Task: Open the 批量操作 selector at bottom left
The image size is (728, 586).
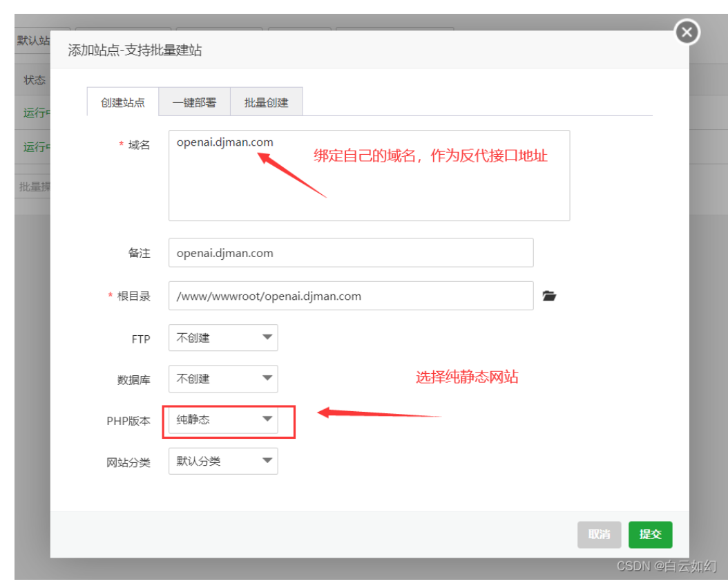Action: [33, 187]
